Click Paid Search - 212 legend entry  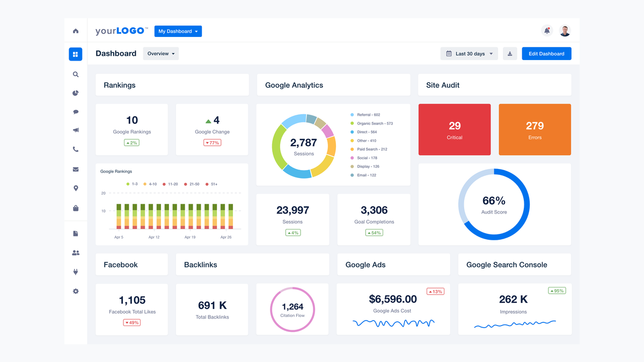(x=369, y=149)
